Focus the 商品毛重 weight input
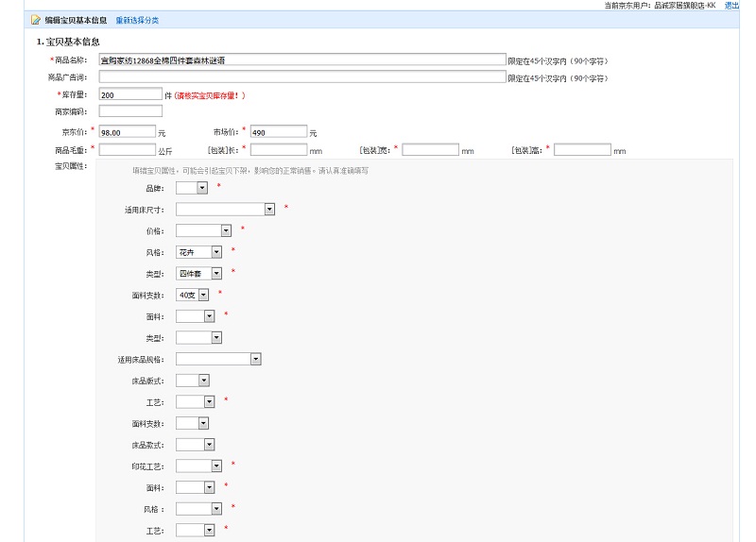Screen dimensions: 756x542 [x=127, y=150]
